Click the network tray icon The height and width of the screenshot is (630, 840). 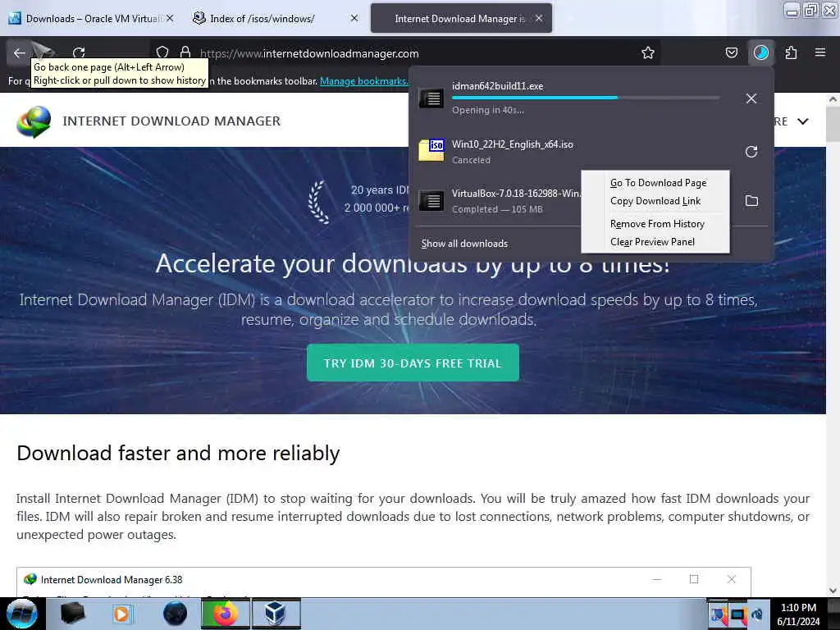coord(737,614)
